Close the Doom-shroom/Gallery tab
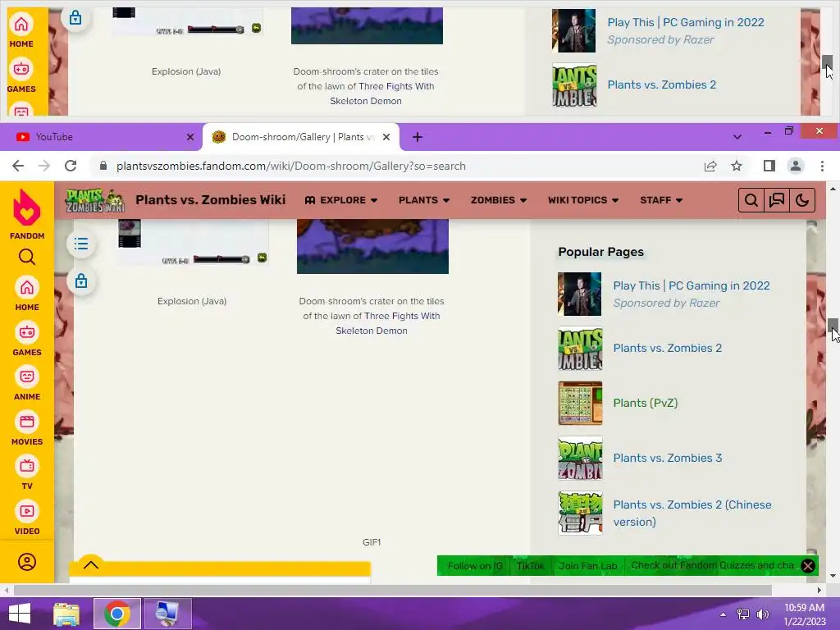This screenshot has width=840, height=630. point(386,137)
